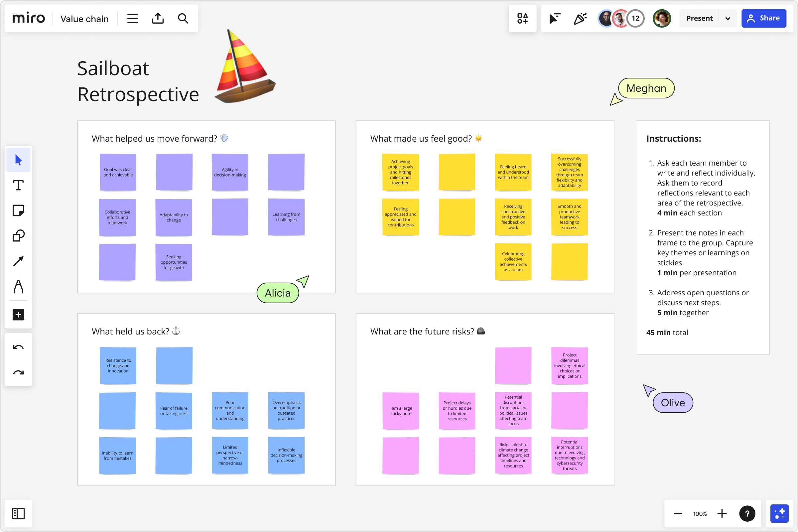Zoom out with the minus button
This screenshot has width=798, height=532.
(678, 513)
